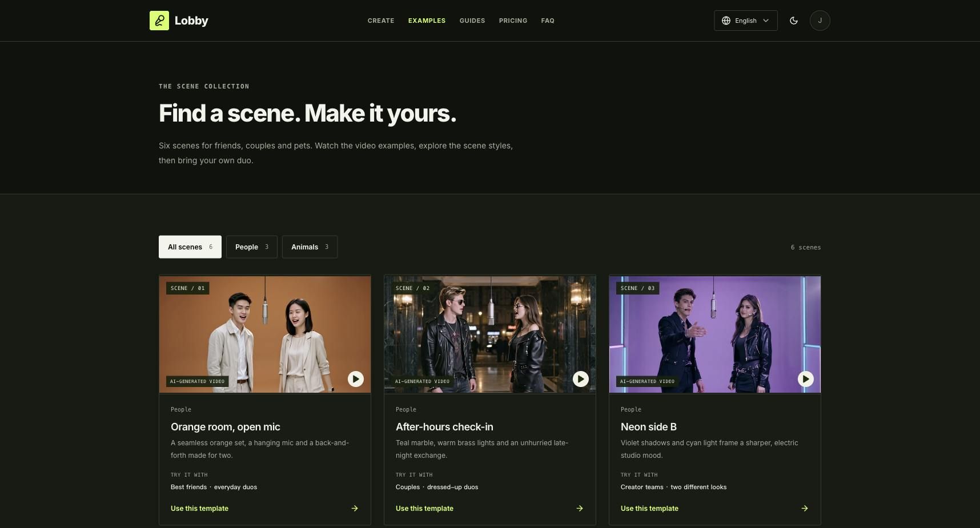
Task: Open the Scene 02 marble lobby thumbnail
Action: tap(490, 334)
